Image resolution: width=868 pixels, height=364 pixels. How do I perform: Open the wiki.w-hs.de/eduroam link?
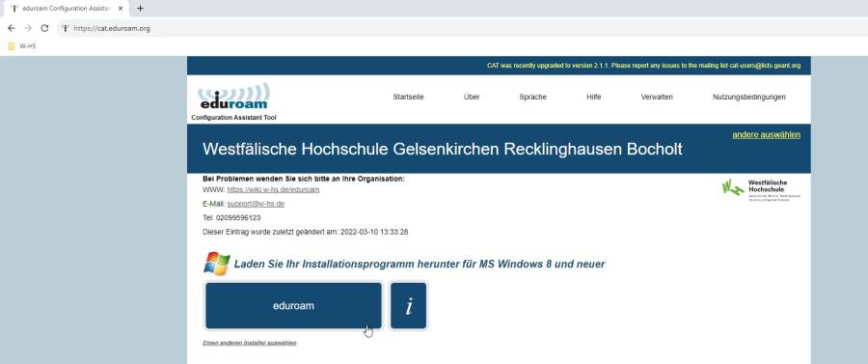pyautogui.click(x=274, y=189)
